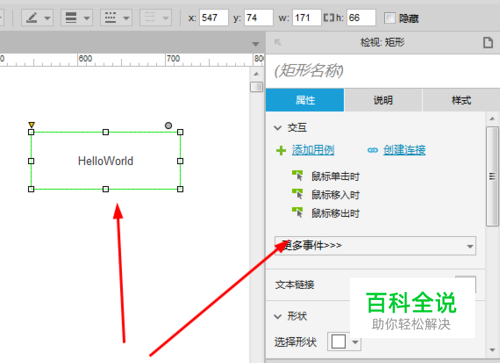The height and width of the screenshot is (363, 500).
Task: Click the green plus add case icon
Action: [x=281, y=151]
